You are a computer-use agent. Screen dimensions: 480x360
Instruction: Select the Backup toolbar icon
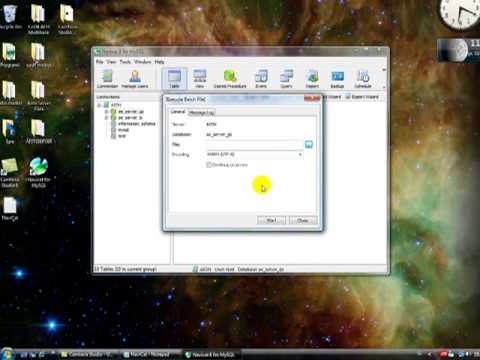click(337, 79)
